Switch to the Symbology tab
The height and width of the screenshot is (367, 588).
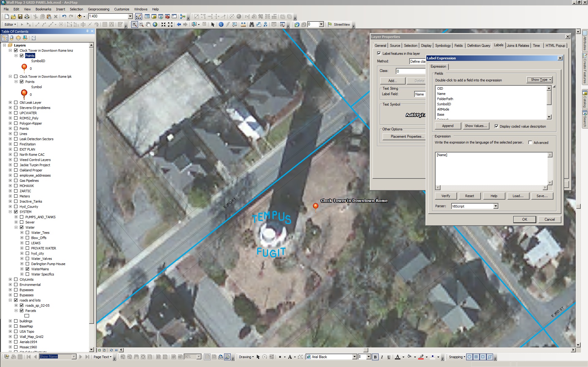[x=443, y=46]
